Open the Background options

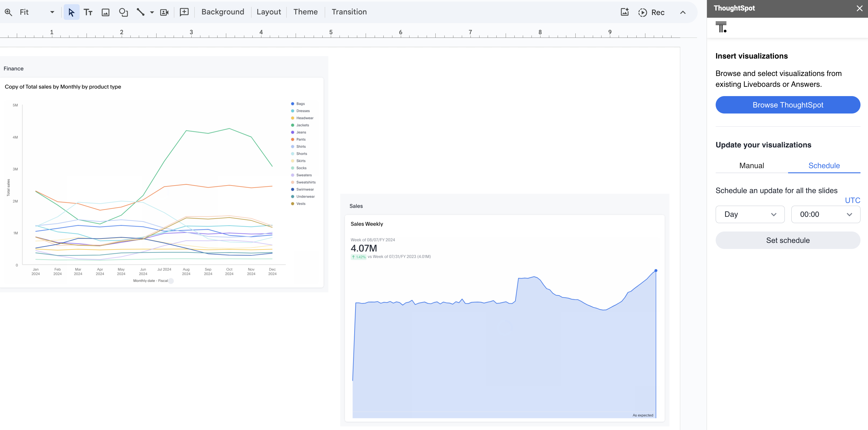(x=223, y=12)
